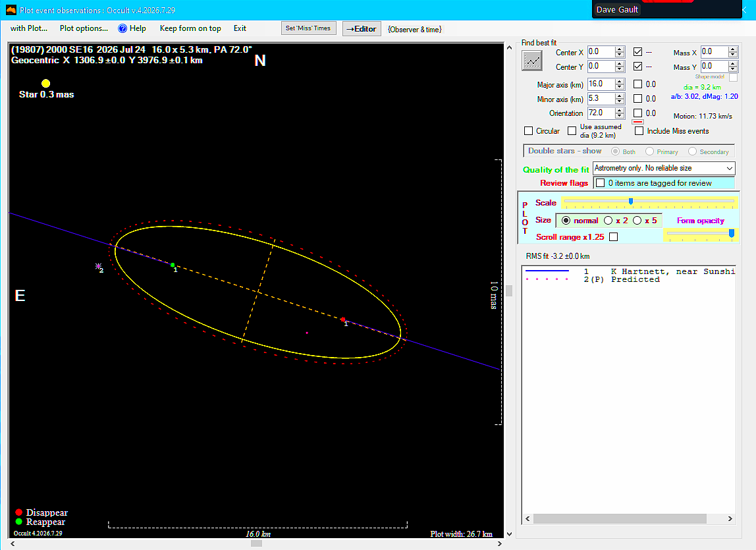Toggle the Center Y fit checkbox
This screenshot has height=550, width=756.
(x=637, y=67)
